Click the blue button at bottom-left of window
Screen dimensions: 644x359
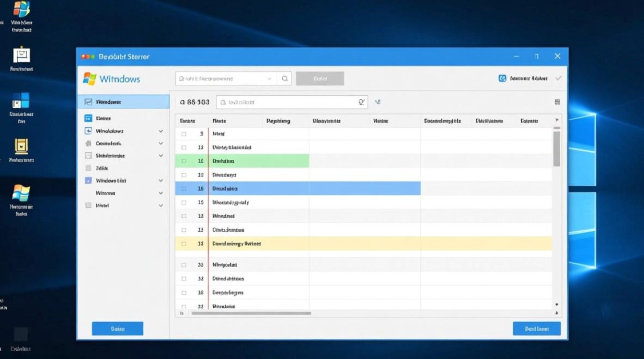(117, 329)
